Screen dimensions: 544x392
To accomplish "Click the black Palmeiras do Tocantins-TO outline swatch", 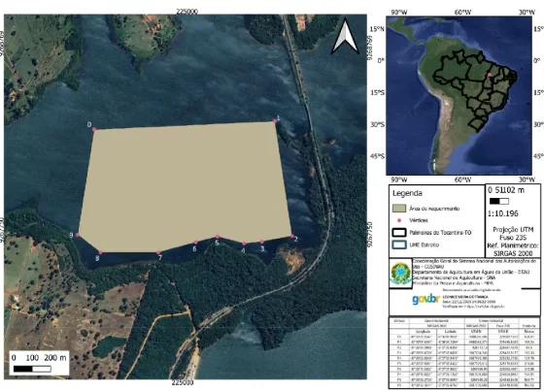I will point(399,233).
